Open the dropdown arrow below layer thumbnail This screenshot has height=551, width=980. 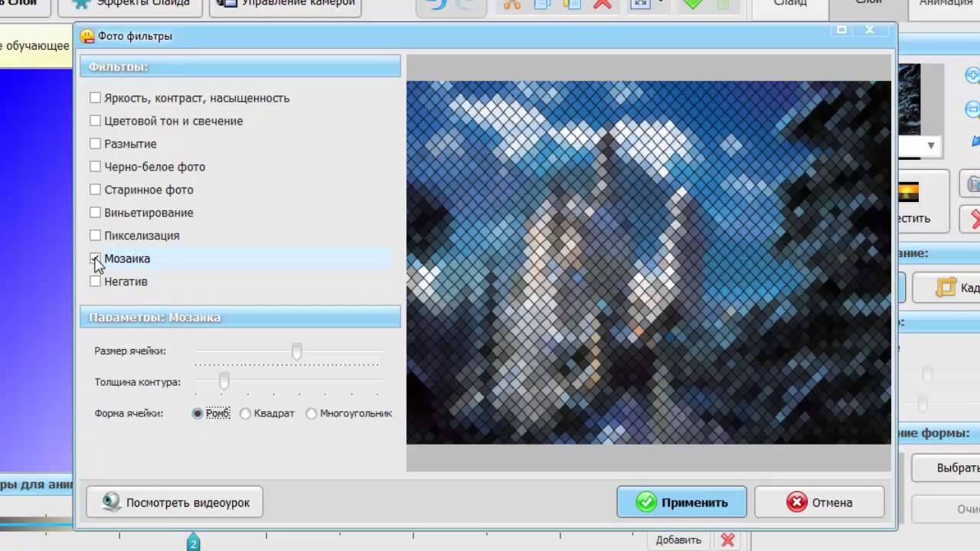[931, 145]
